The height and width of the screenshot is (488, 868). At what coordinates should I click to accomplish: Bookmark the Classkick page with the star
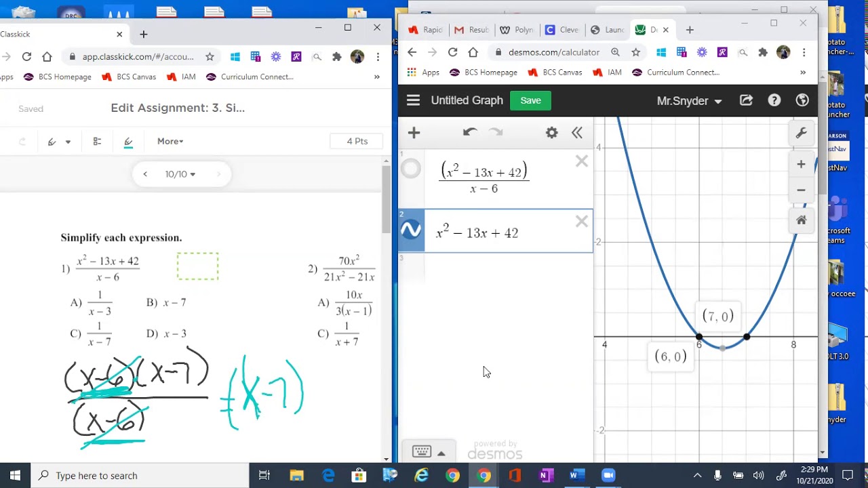(x=210, y=57)
